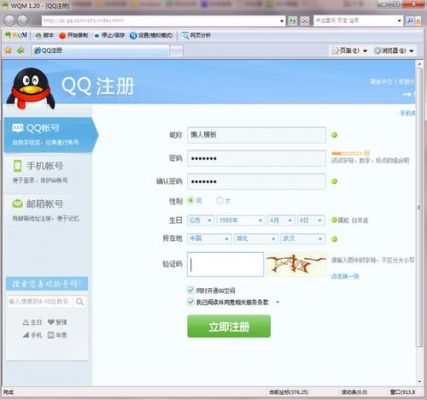Click the browser address URL field
427x400 pixels.
(160, 21)
